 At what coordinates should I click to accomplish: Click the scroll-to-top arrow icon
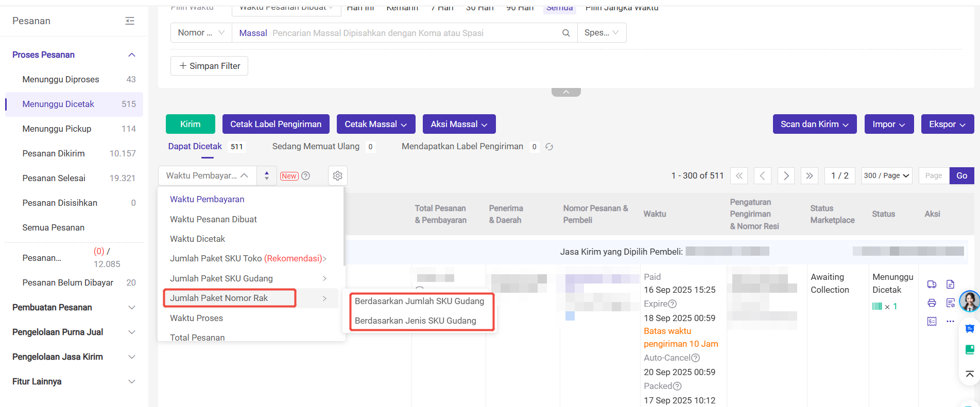969,374
